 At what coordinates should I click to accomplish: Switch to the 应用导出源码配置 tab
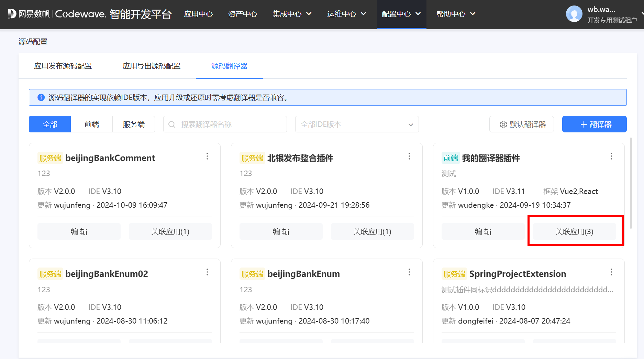click(x=152, y=66)
